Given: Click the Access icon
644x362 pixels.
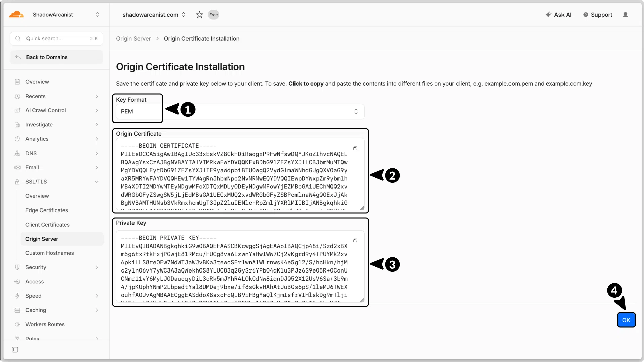Looking at the screenshot, I should 17,282.
